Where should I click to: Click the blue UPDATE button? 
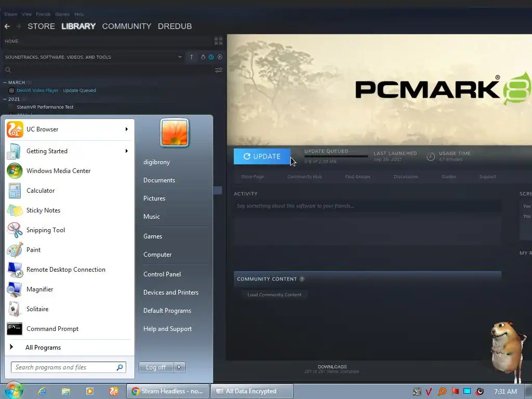coord(262,156)
